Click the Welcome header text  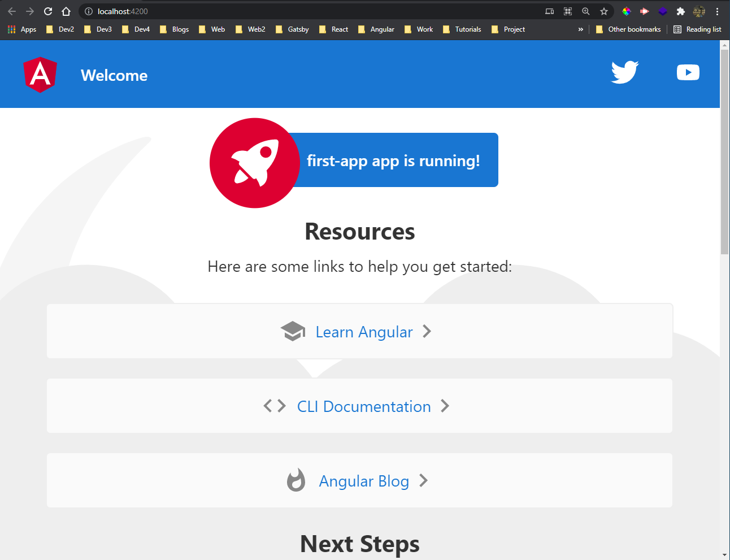click(114, 75)
